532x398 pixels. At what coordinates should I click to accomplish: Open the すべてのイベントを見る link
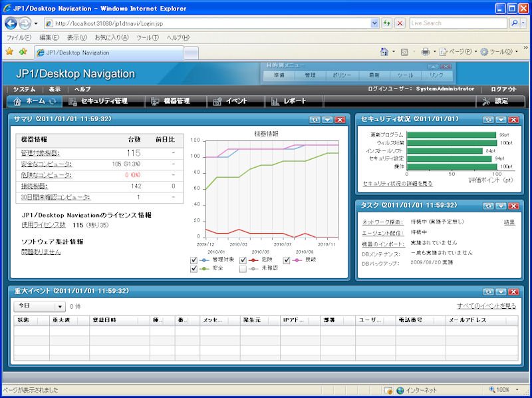487,306
